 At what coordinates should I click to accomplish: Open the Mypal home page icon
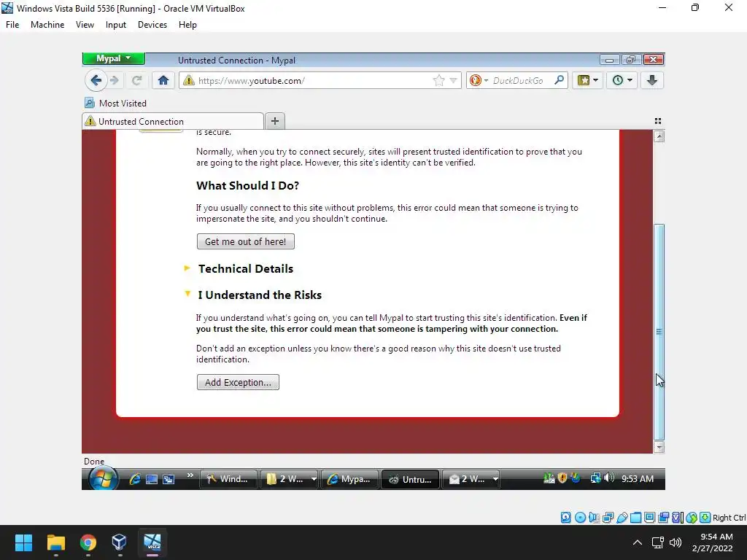tap(163, 80)
